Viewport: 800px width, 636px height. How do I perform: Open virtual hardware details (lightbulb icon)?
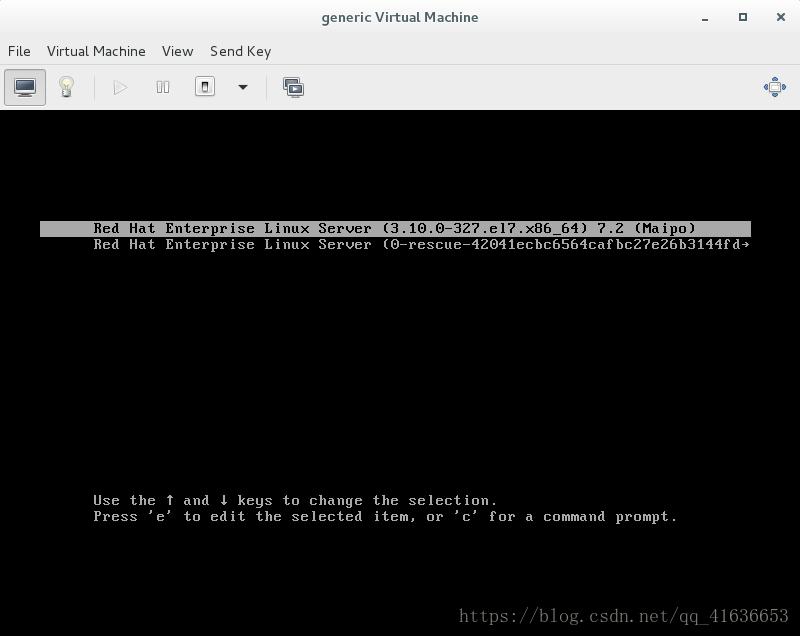pos(66,87)
